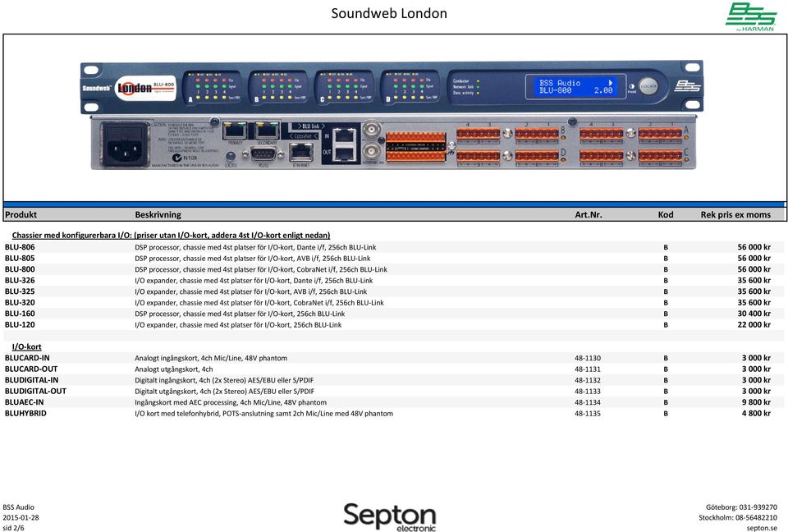The height and width of the screenshot is (532, 788).
Task: Select product name BLUCARD-OUT
Action: (31, 369)
